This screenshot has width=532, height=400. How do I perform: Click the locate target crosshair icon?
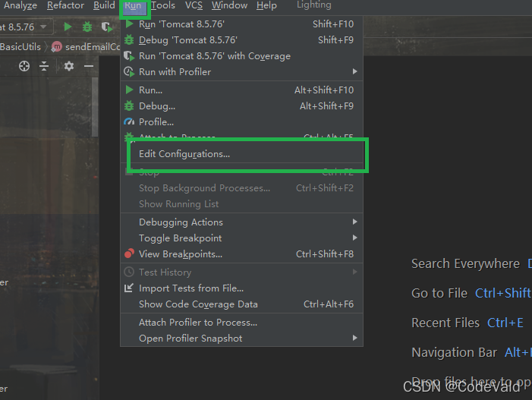pos(24,66)
